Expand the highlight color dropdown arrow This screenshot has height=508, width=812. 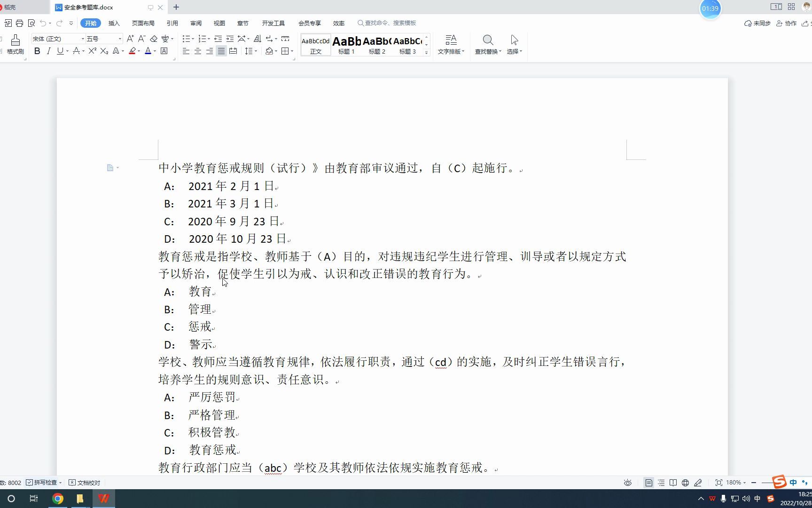pos(139,51)
